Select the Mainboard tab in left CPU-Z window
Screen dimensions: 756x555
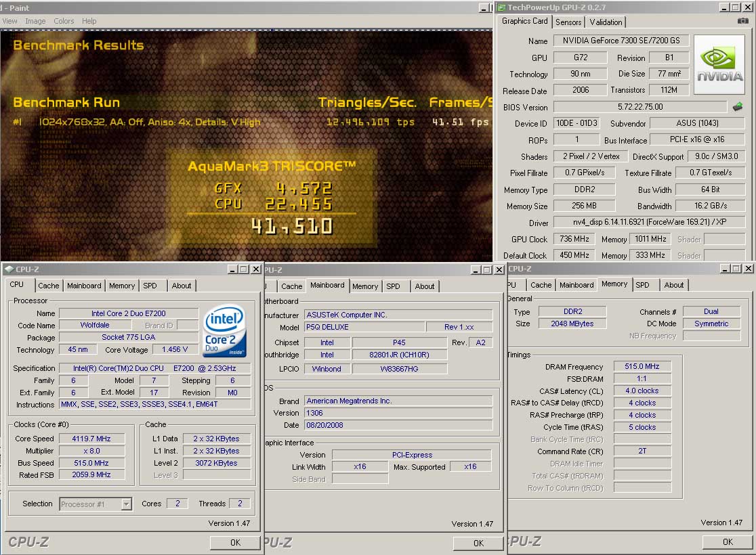pyautogui.click(x=84, y=286)
